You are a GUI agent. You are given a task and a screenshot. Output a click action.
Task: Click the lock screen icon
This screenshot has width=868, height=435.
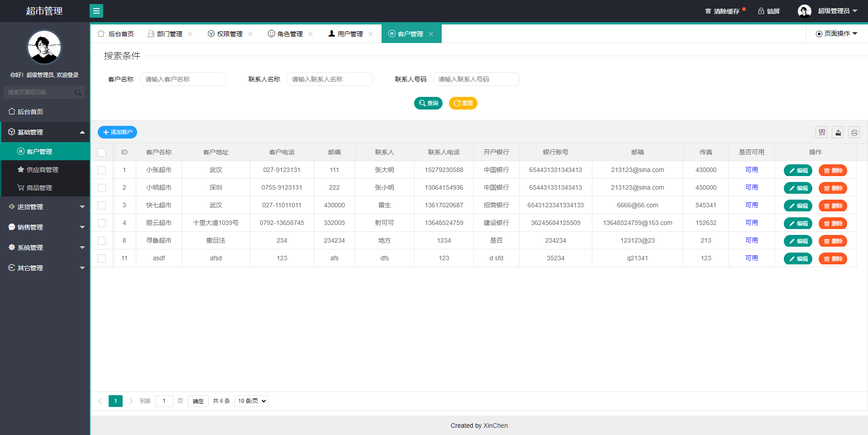pos(761,11)
